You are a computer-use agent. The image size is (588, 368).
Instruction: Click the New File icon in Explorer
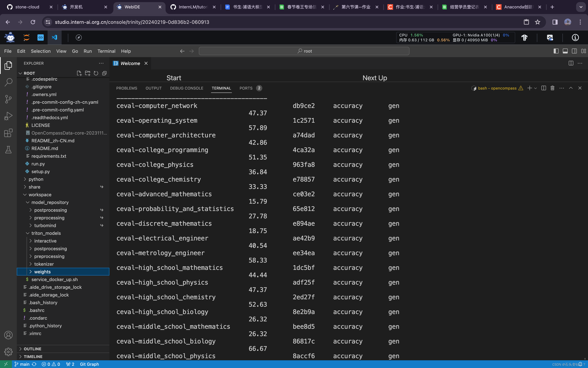(x=79, y=73)
